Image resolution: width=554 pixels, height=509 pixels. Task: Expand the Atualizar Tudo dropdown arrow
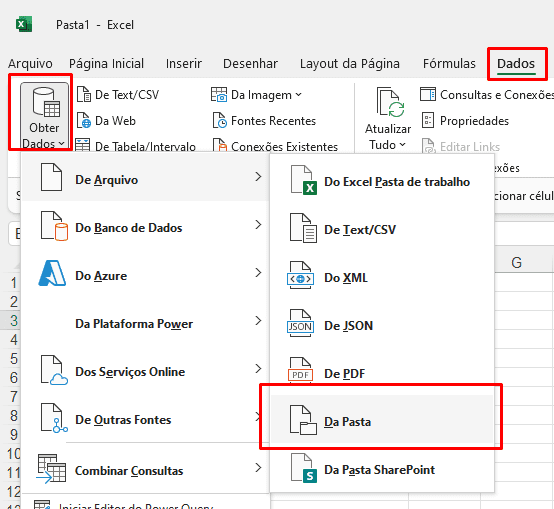pos(402,144)
